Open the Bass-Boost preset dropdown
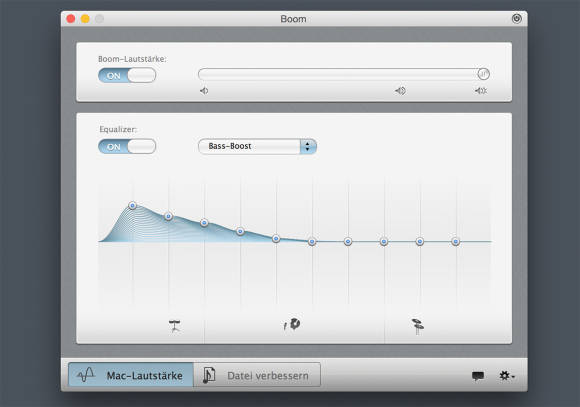 coord(257,146)
